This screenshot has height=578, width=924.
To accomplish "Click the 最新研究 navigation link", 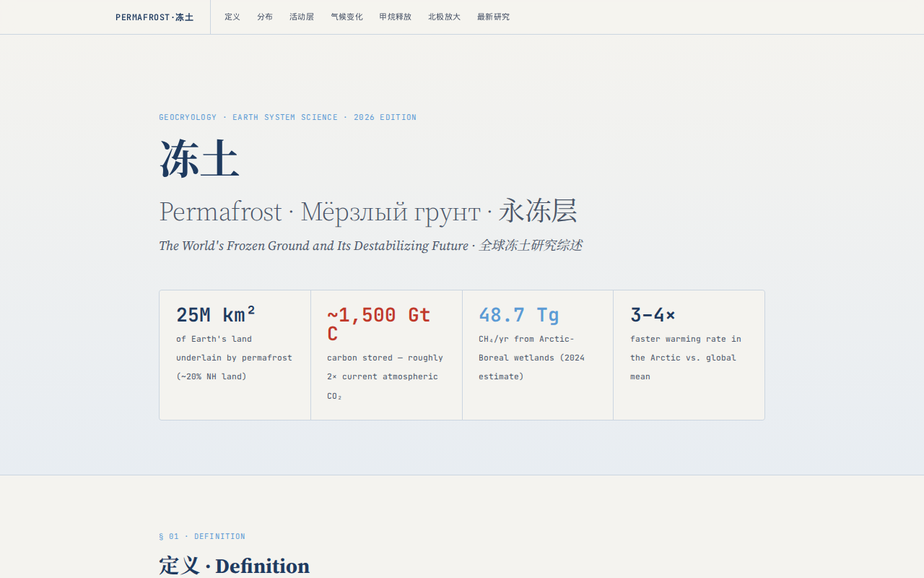I will click(493, 17).
